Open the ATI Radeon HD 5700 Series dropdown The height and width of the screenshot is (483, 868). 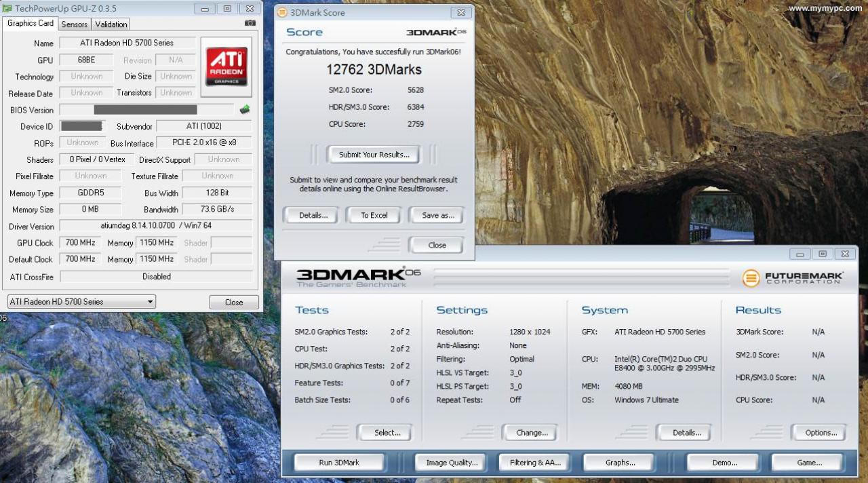point(81,302)
